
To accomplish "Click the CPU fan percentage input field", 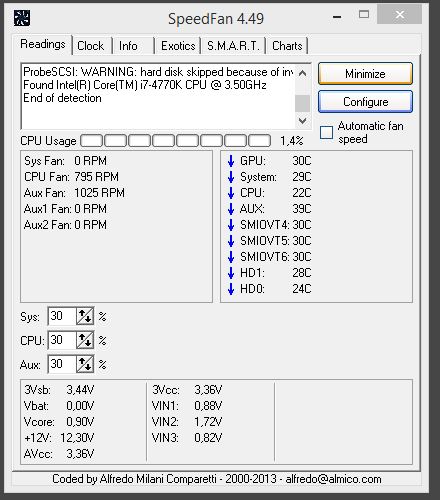I will pyautogui.click(x=62, y=340).
